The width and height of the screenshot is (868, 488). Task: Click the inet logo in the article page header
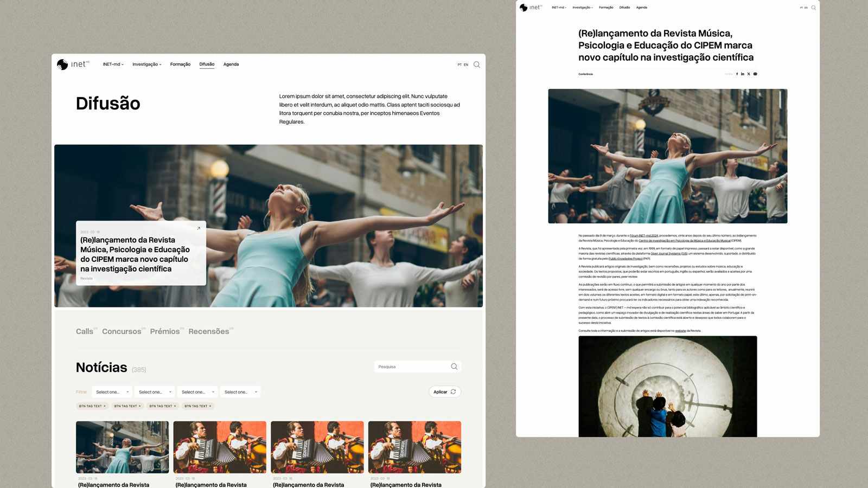click(531, 8)
